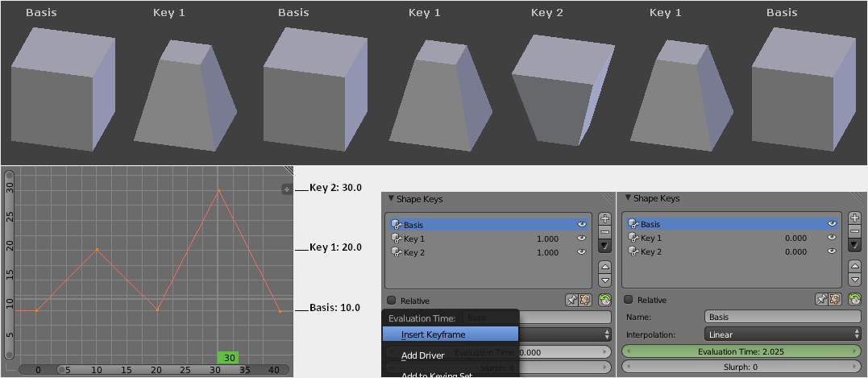Click graph editor horizontal scrollbar
868x378 pixels.
[x=153, y=369]
